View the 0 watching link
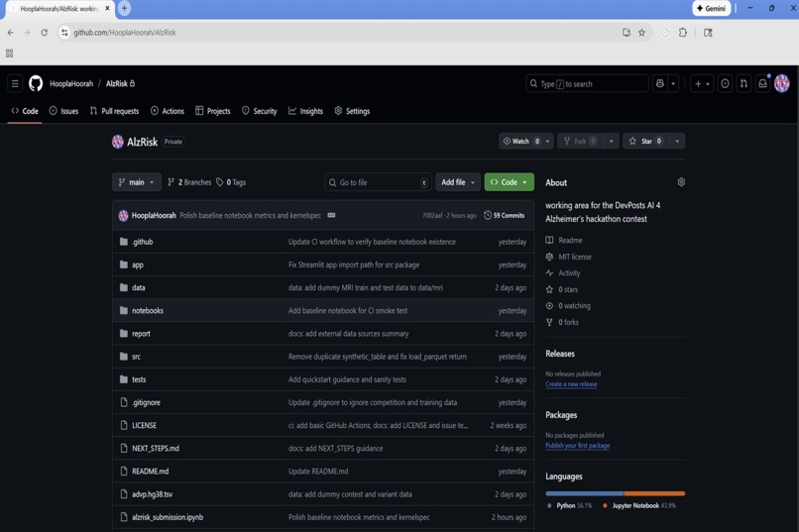This screenshot has height=532, width=799. [568, 305]
